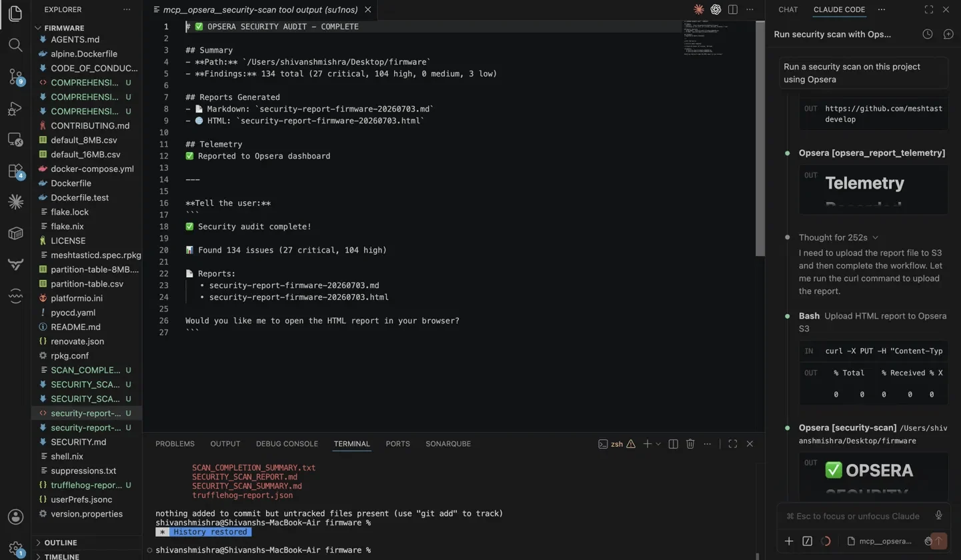The height and width of the screenshot is (560, 961).
Task: Start a new Claude conversation
Action: point(948,34)
